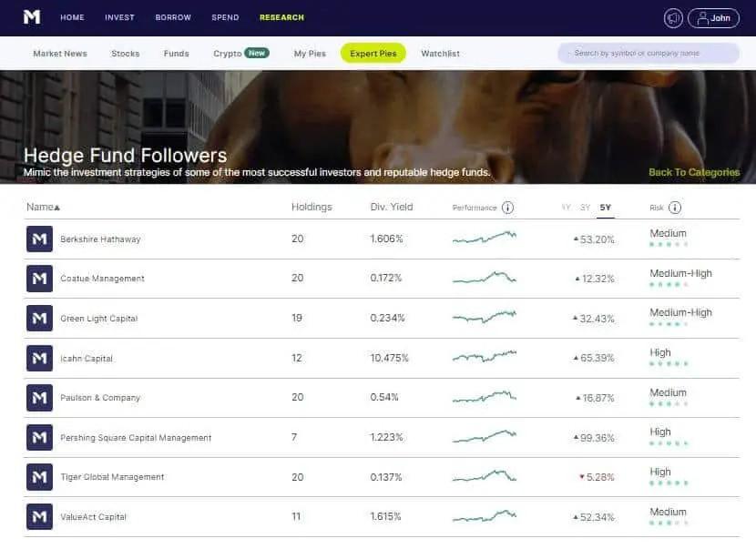This screenshot has width=756, height=549.
Task: Switch to the Stocks tab
Action: [x=126, y=54]
